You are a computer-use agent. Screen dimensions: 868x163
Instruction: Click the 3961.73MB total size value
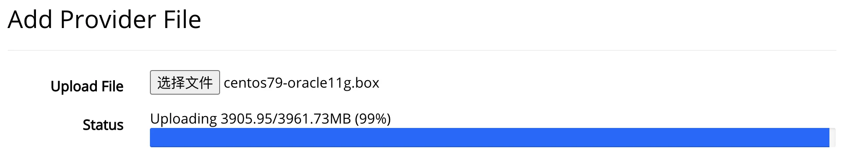pos(314,119)
